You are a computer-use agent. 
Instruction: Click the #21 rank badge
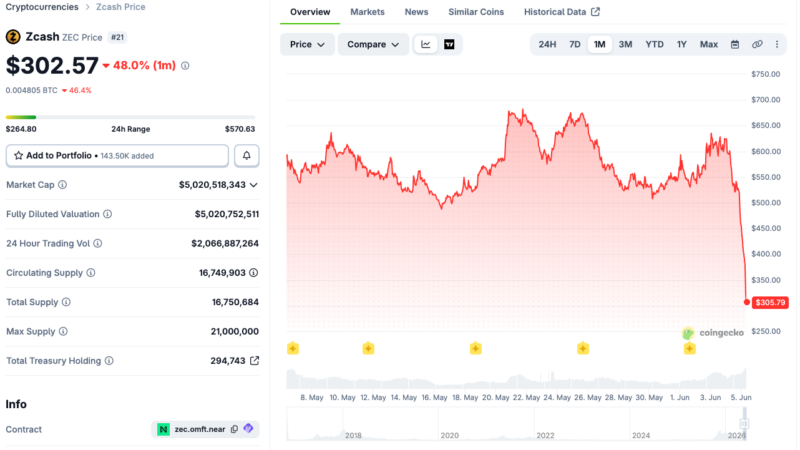pos(117,37)
